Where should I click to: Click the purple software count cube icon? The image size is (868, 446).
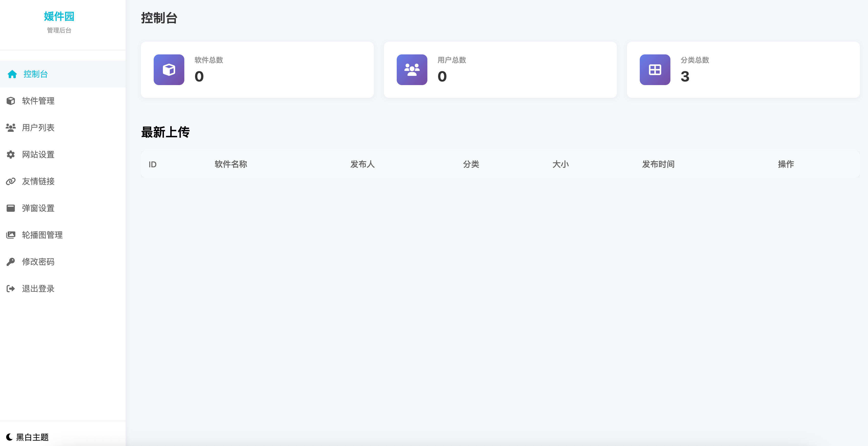pos(168,69)
